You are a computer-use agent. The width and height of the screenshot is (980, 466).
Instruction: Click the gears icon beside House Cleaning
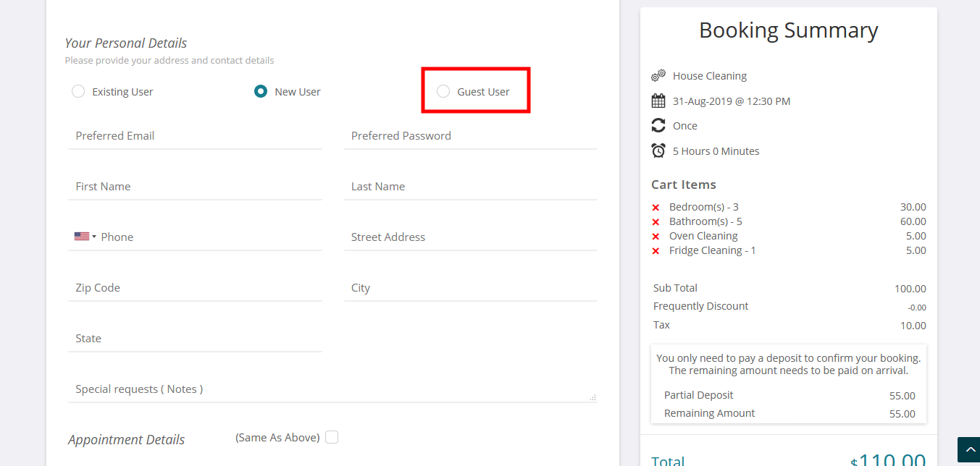(x=658, y=75)
